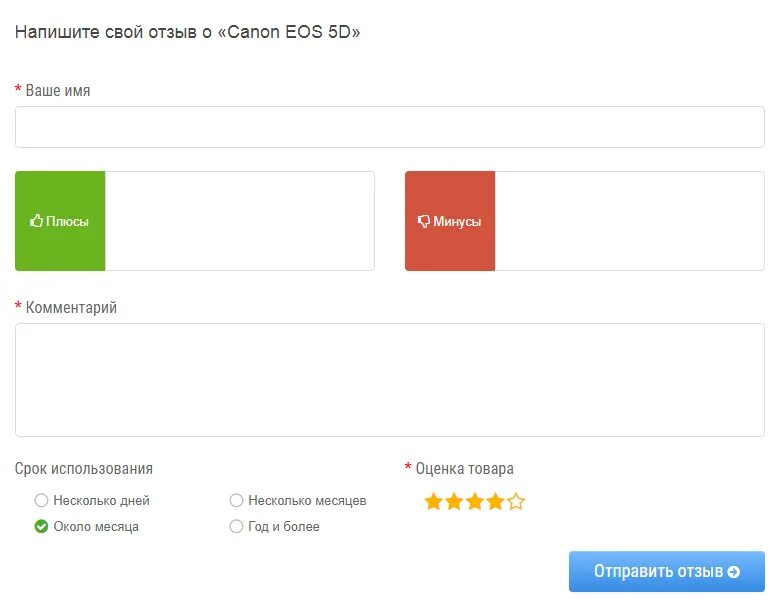
Task: Rate the product five stars
Action: 516,502
